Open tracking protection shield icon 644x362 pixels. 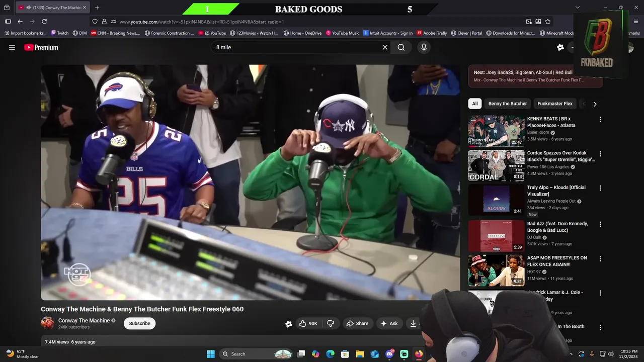[95, 22]
